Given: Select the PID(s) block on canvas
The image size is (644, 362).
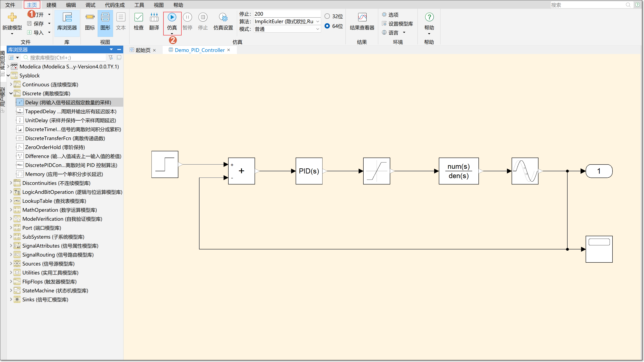Looking at the screenshot, I should tap(309, 171).
